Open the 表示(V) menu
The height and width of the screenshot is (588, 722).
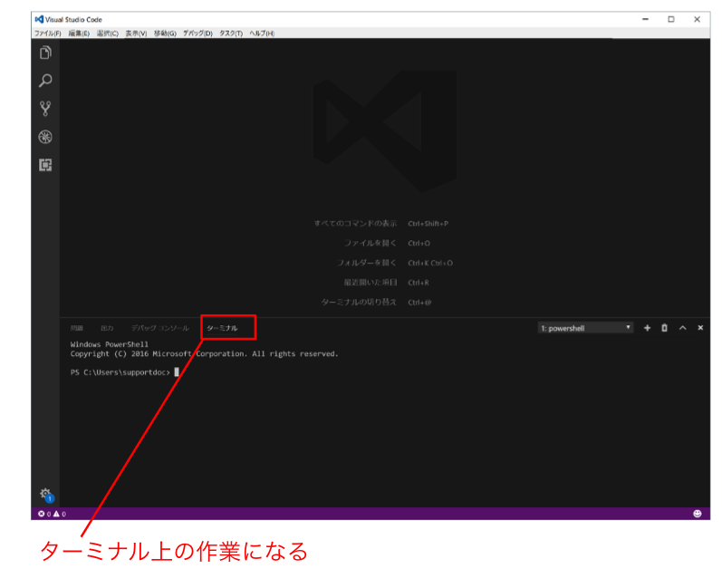point(136,34)
